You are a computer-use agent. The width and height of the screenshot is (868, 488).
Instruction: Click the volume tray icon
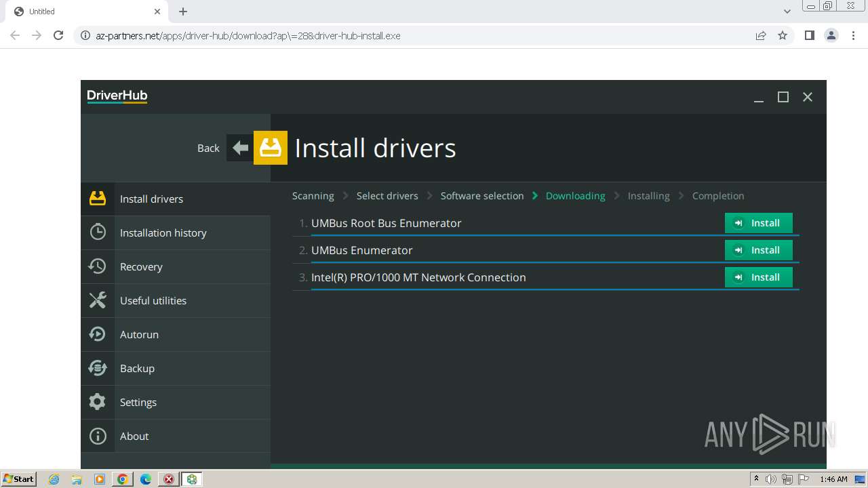click(771, 479)
